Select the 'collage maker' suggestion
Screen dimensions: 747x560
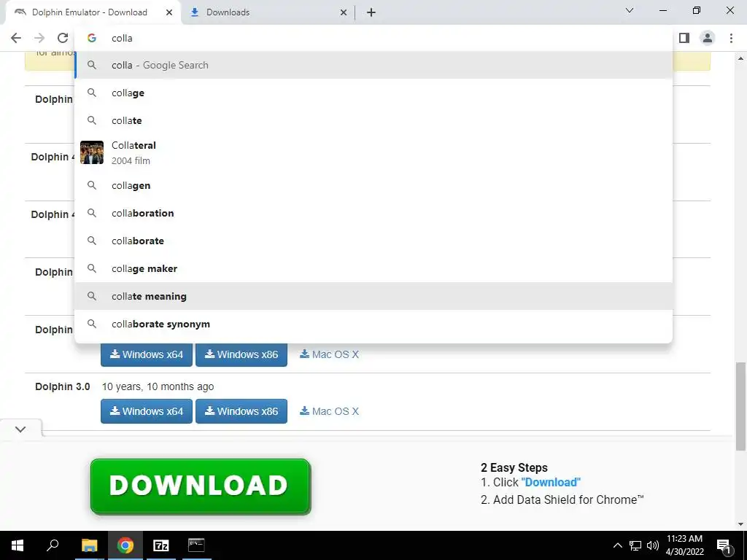373,268
